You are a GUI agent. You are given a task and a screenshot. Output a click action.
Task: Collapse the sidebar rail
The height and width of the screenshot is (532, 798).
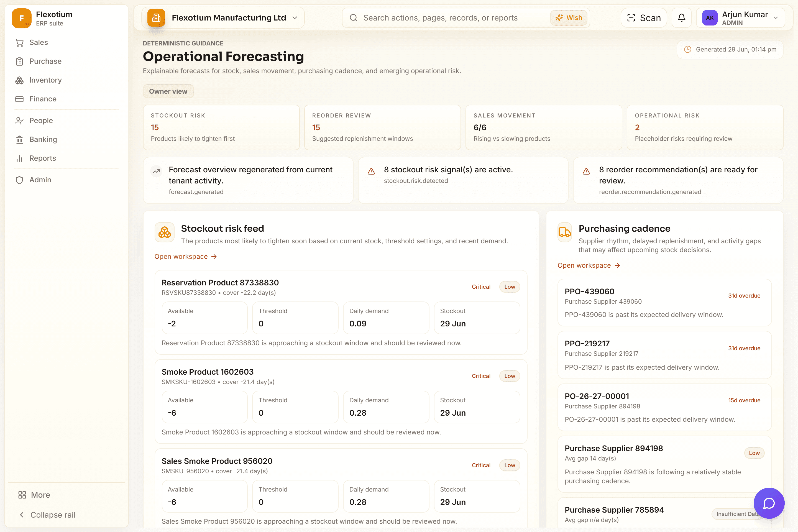click(x=47, y=515)
